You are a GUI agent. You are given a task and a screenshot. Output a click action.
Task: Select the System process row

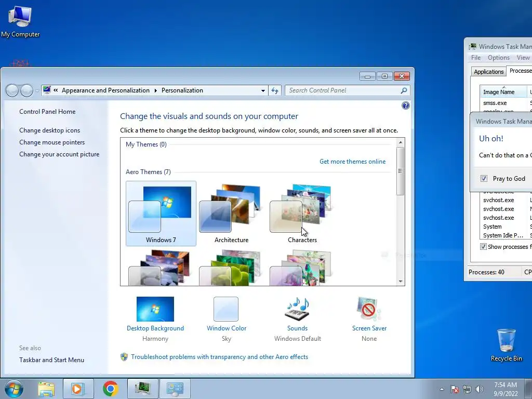(x=506, y=227)
